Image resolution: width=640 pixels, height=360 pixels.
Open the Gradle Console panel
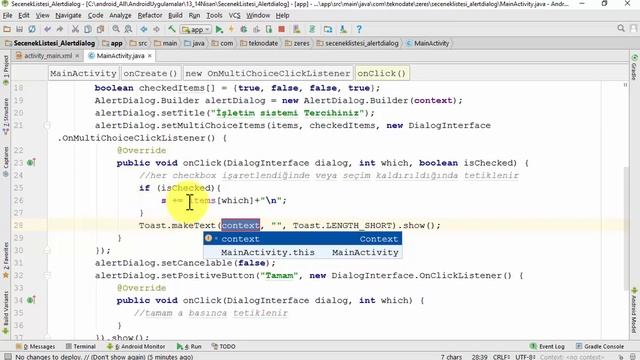coord(600,347)
